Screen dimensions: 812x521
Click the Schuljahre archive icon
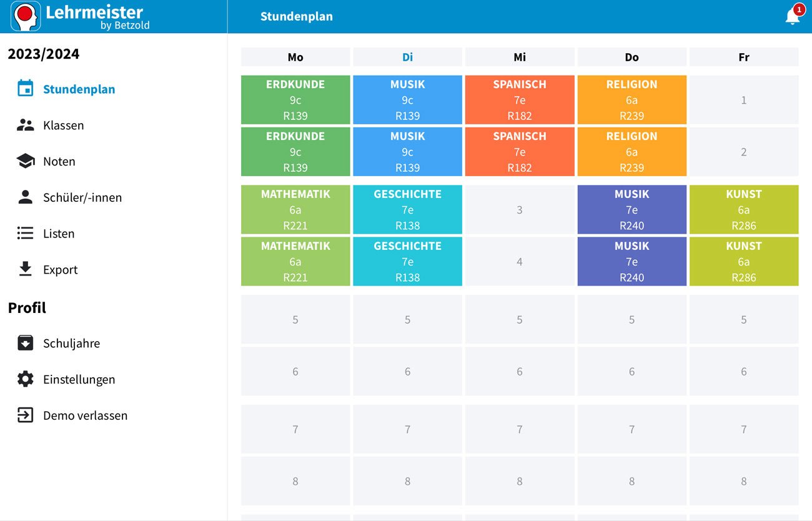[x=25, y=343]
